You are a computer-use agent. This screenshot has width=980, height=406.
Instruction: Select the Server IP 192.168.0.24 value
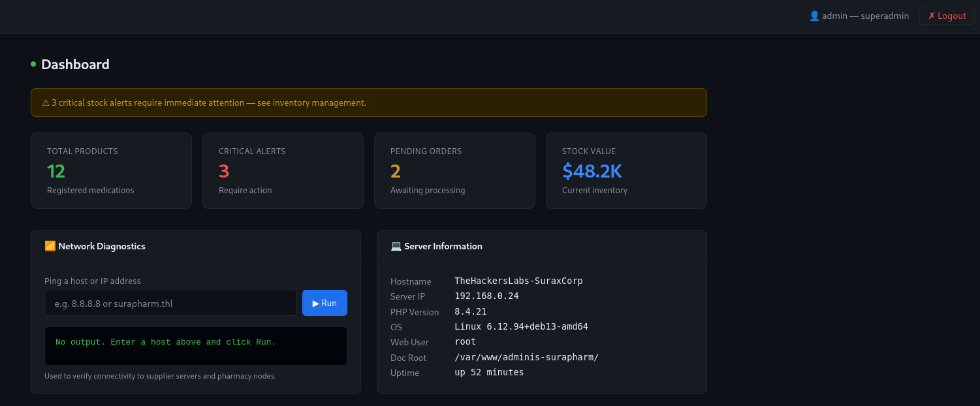click(486, 296)
